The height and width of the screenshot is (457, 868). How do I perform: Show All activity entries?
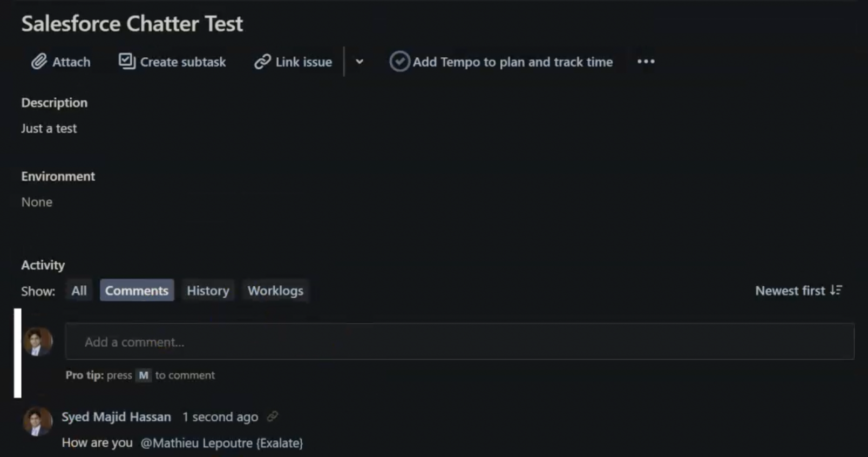click(79, 291)
